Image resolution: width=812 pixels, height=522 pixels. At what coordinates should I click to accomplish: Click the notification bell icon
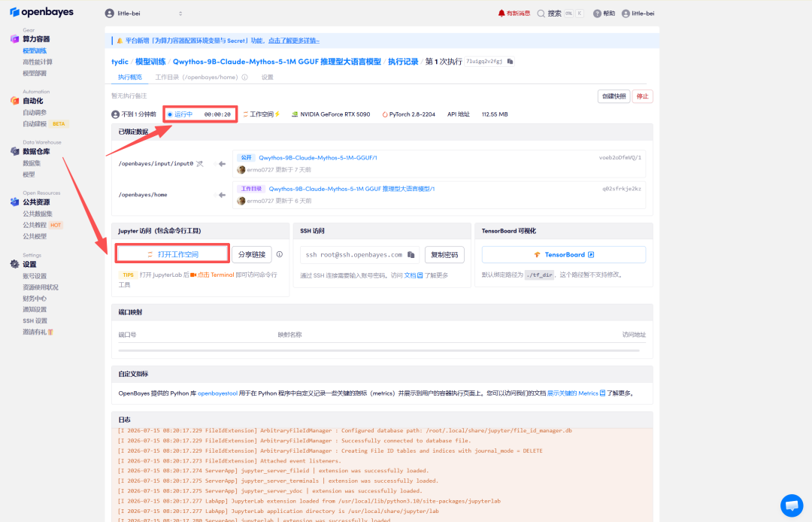[x=501, y=14]
